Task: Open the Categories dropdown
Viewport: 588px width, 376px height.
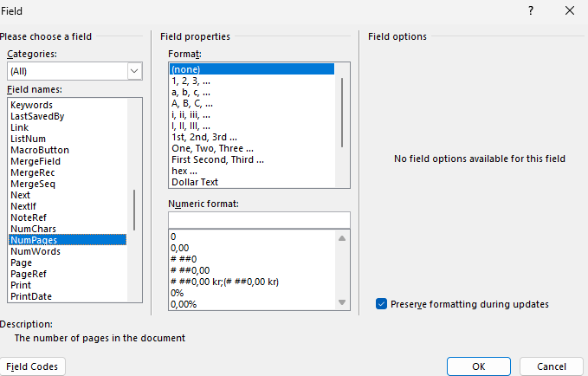Action: point(134,71)
